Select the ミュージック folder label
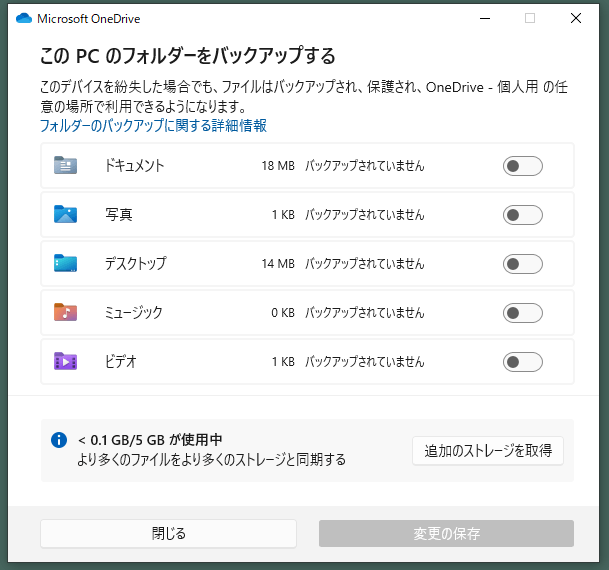 [134, 313]
